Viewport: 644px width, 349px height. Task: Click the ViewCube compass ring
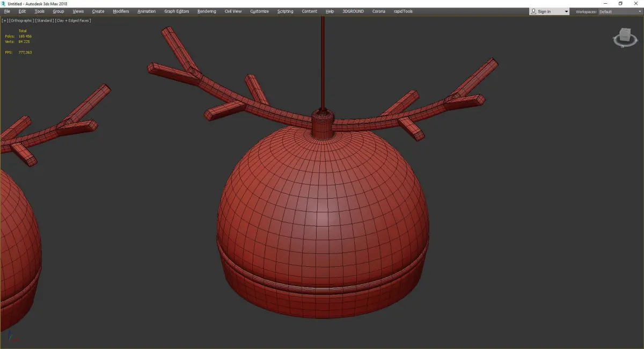coord(625,43)
